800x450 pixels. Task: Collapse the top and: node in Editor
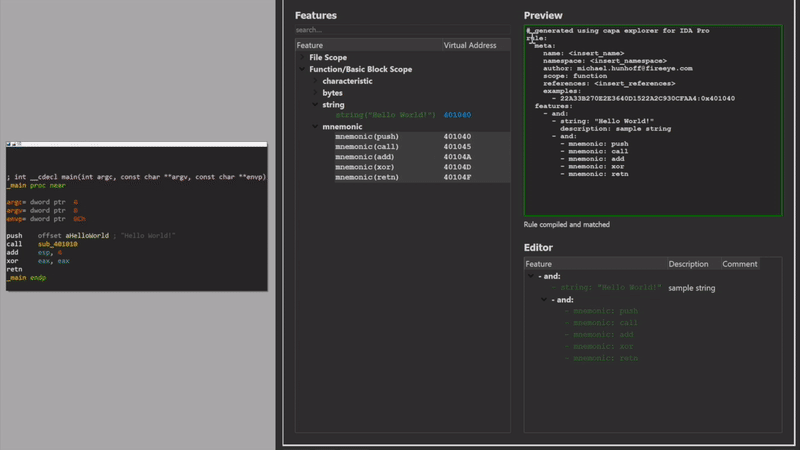(x=531, y=276)
